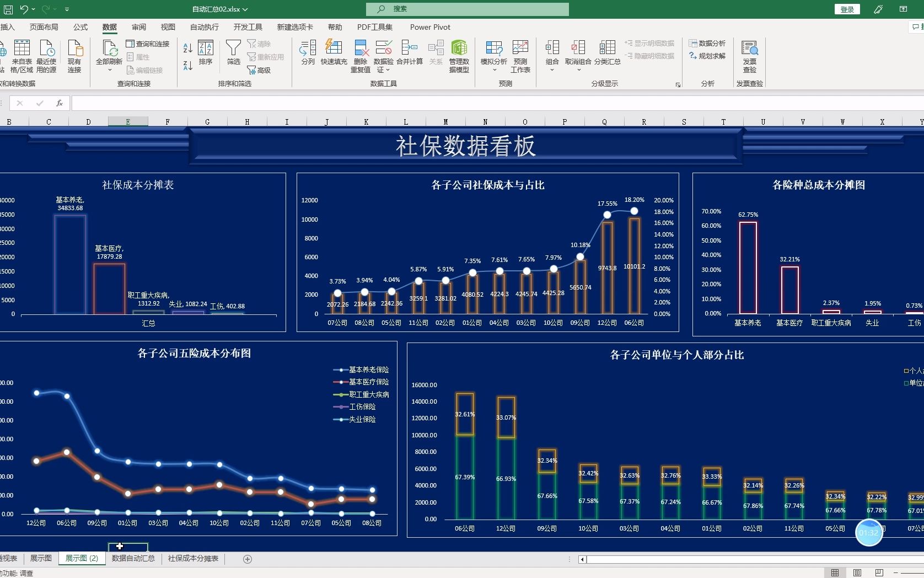This screenshot has height=578, width=924.
Task: Select the 社保成本分摊表 sheet tab
Action: [x=193, y=559]
